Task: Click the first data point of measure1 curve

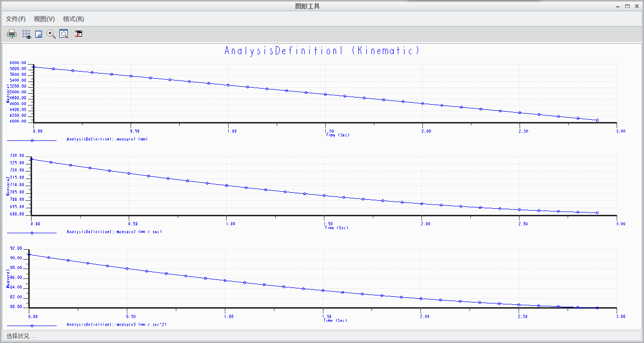Action: [x=34, y=67]
